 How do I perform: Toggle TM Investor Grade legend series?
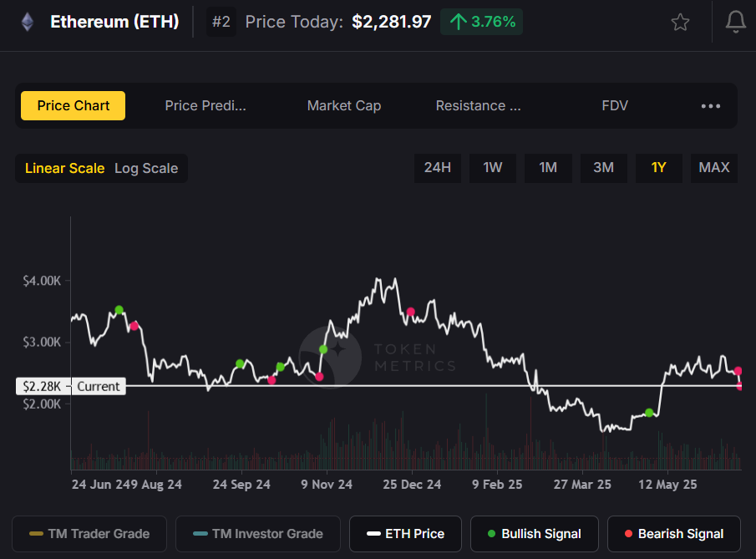click(x=258, y=534)
